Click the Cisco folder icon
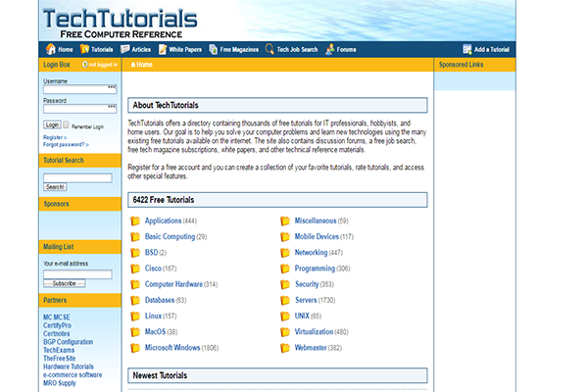Image resolution: width=588 pixels, height=392 pixels. tap(135, 269)
